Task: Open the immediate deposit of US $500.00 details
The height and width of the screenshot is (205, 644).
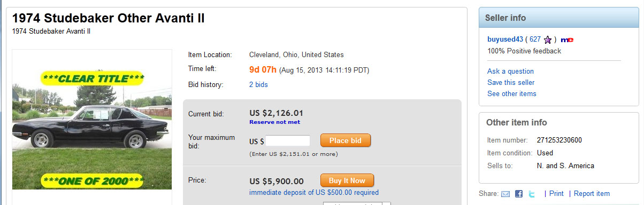Action: tap(314, 193)
